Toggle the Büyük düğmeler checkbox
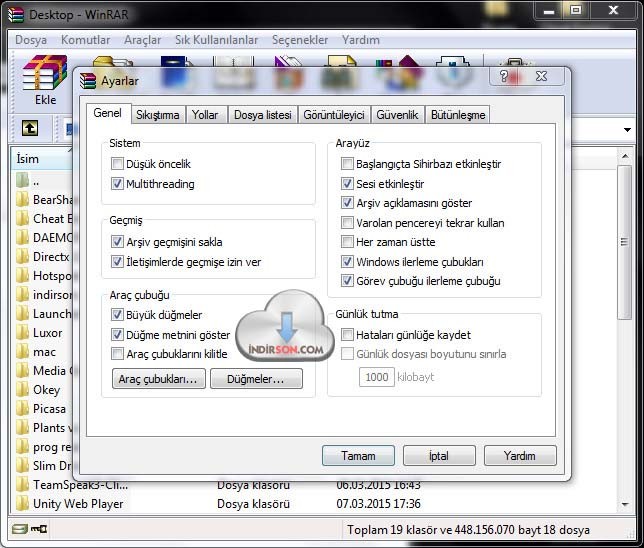644x548 pixels. 117,315
